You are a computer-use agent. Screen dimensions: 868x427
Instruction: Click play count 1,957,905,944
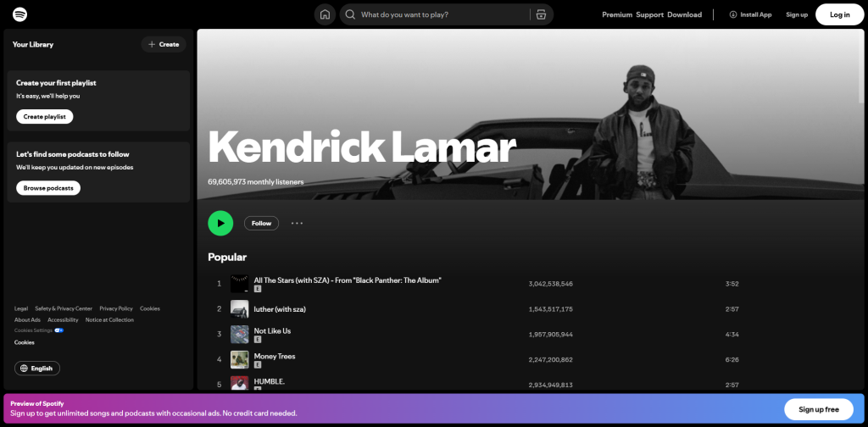551,334
